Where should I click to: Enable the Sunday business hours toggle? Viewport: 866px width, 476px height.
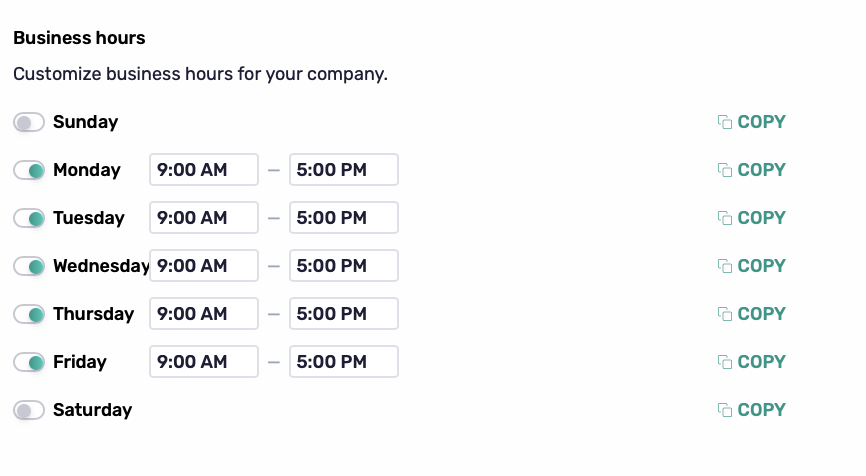29,123
